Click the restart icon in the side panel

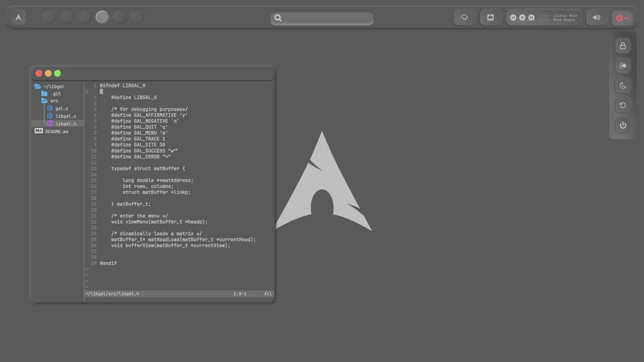[x=623, y=105]
